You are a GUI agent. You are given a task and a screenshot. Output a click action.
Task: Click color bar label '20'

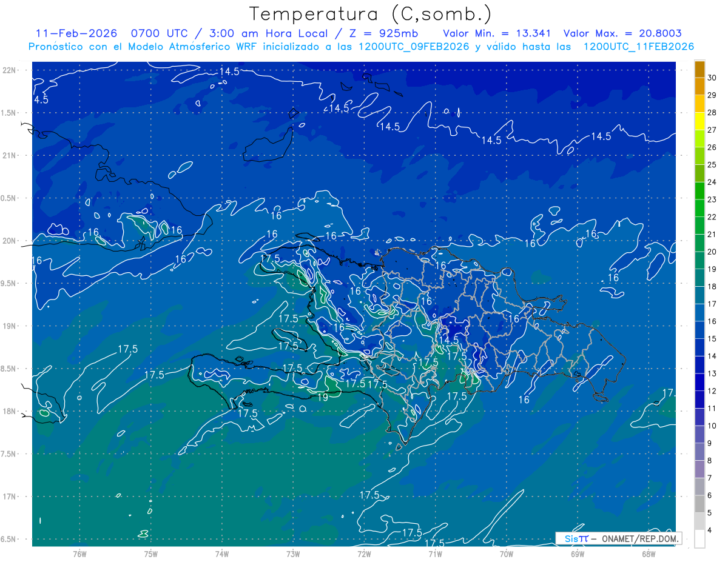712,252
